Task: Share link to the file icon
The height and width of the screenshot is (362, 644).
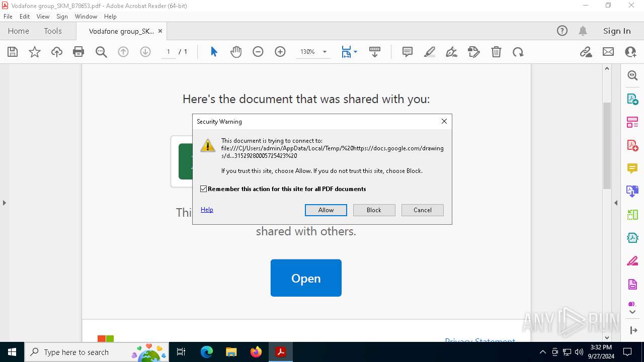Action: pyautogui.click(x=586, y=52)
